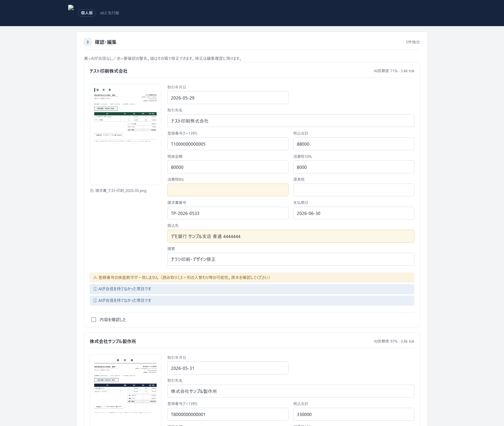The height and width of the screenshot is (426, 504).
Task: Edit 取引年月日 field showing 2026-05-29
Action: [228, 97]
